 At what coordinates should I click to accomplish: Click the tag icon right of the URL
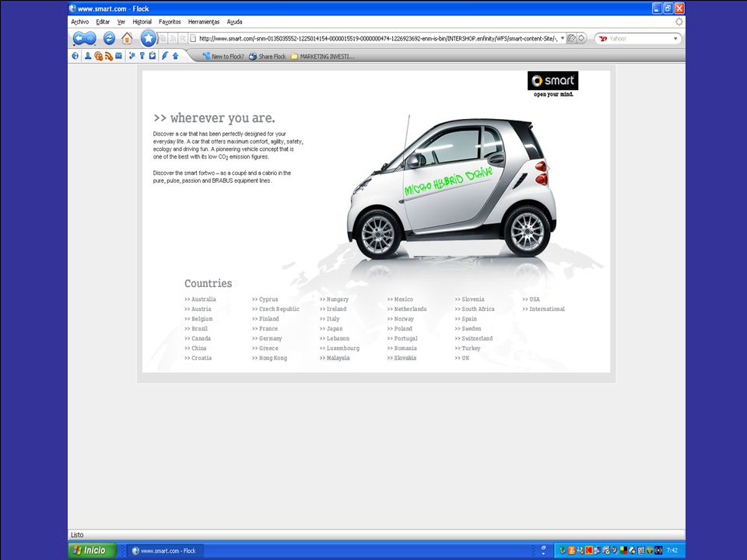[x=571, y=38]
